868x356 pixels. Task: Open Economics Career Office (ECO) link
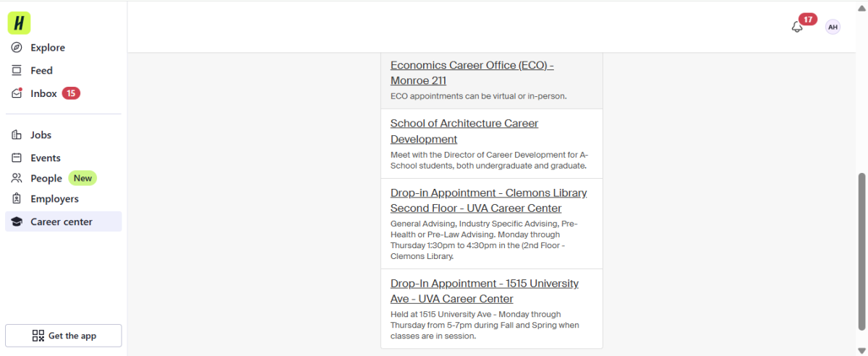[472, 72]
